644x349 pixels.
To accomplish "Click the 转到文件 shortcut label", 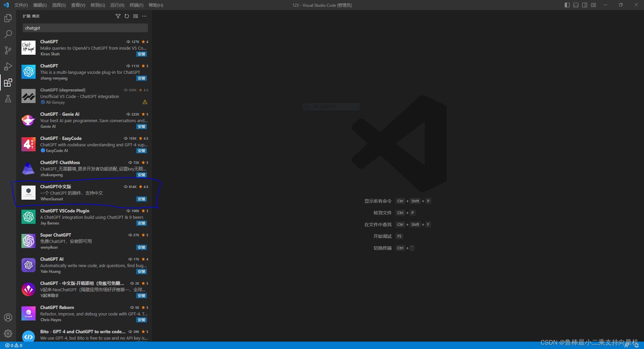I will [x=382, y=213].
